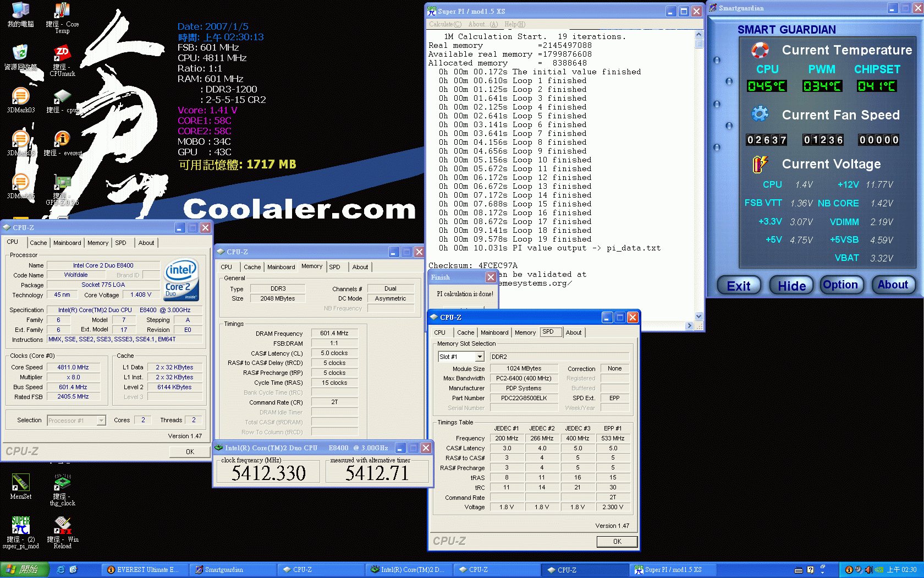This screenshot has height=578, width=924.
Task: Click the volume speaker tray icon
Action: pos(868,570)
